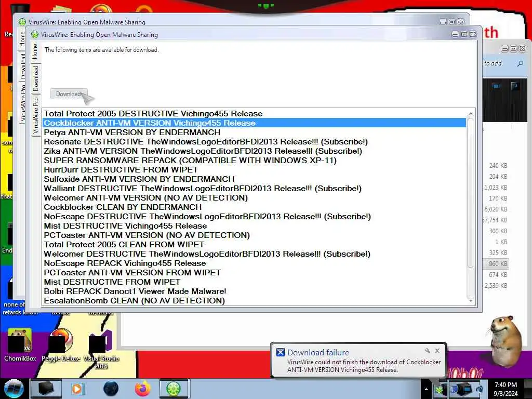Select the Peggle Deluxe desktop shortcut
This screenshot has width=532, height=399.
[x=61, y=345]
